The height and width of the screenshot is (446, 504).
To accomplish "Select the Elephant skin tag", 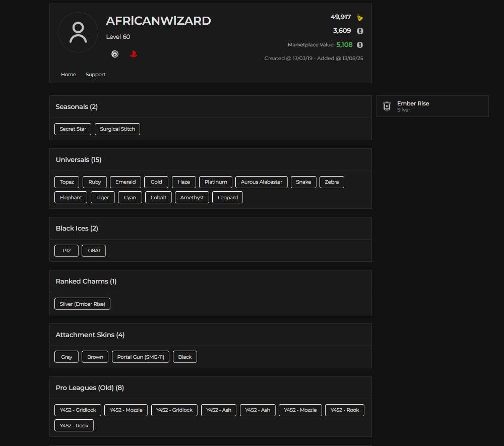I will (x=71, y=197).
